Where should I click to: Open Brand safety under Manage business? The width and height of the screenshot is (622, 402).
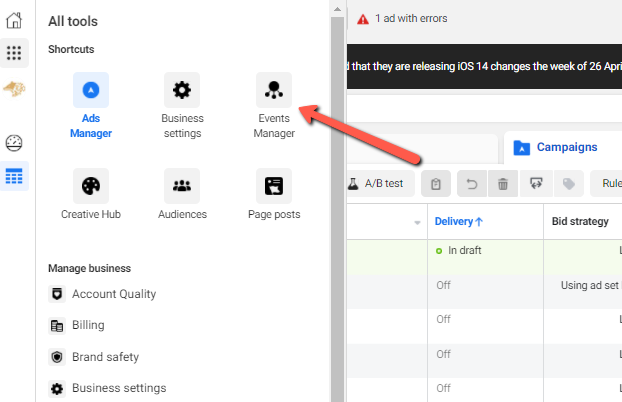coord(94,357)
